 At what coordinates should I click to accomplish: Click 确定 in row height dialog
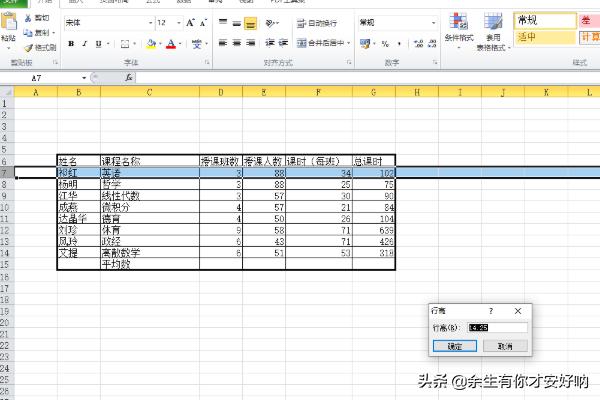455,346
